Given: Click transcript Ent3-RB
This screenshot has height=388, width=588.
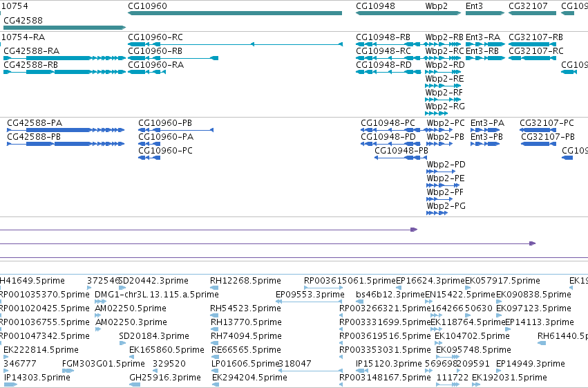Looking at the screenshot, I should point(482,51).
